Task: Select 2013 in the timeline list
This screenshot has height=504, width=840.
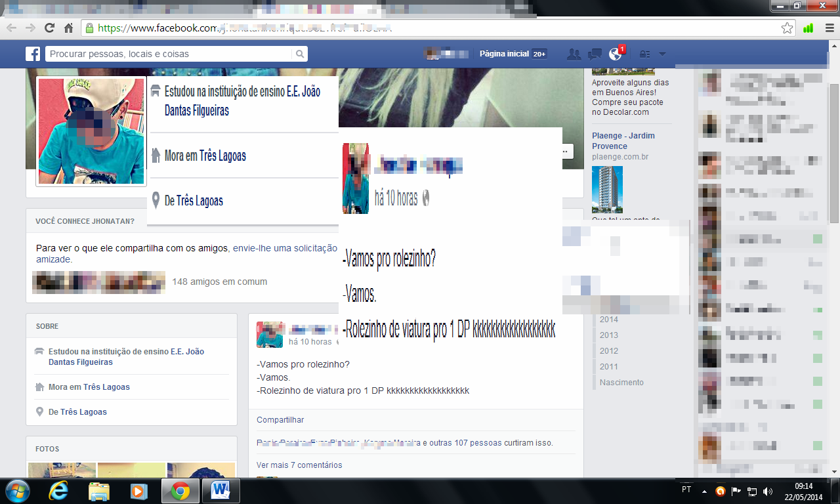Action: pyautogui.click(x=608, y=335)
